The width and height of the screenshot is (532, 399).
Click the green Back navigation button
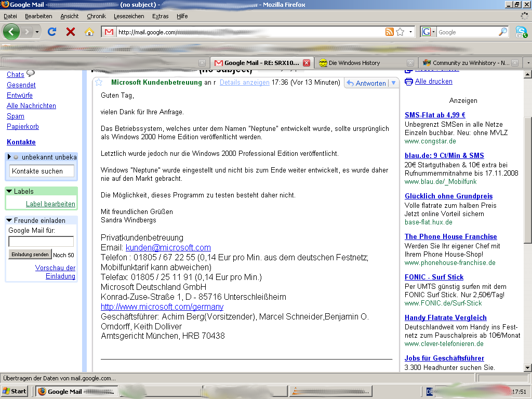pyautogui.click(x=11, y=32)
